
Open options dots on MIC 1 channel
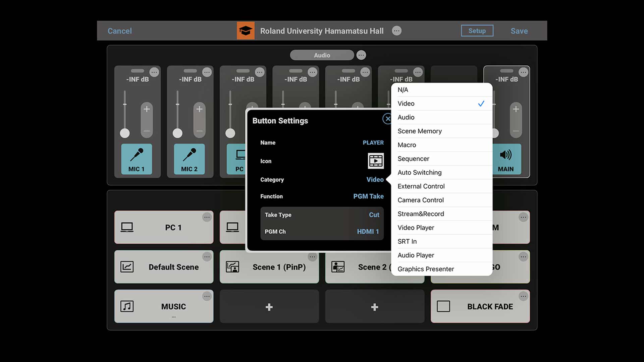(154, 72)
